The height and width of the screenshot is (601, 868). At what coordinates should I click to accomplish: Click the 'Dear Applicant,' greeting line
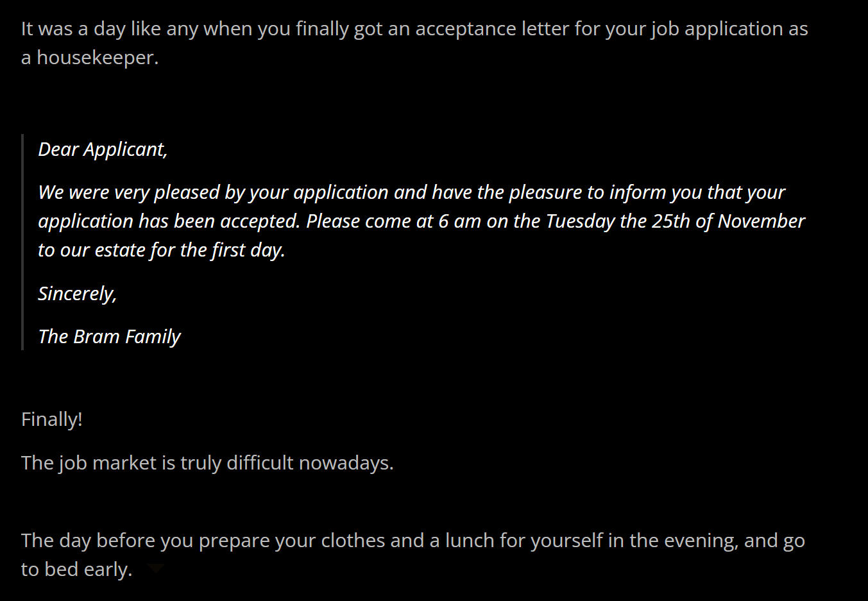pos(103,149)
